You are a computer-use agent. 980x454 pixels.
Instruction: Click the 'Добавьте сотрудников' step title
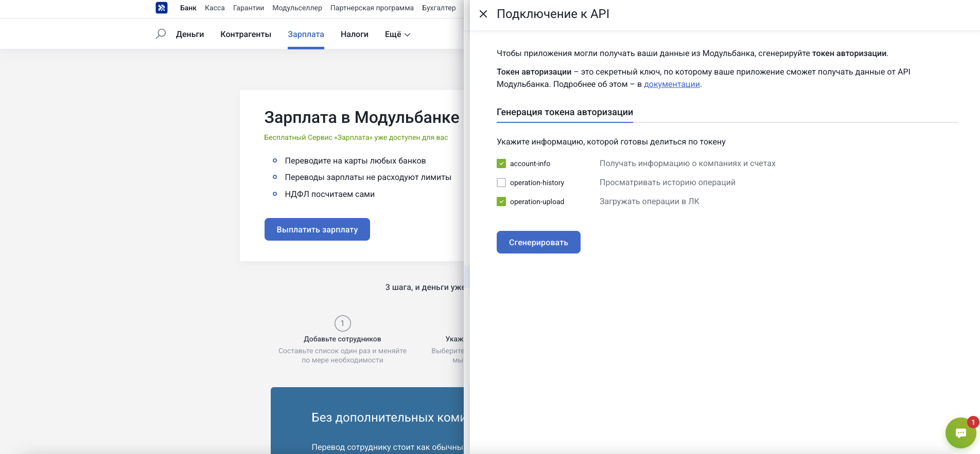(x=342, y=339)
